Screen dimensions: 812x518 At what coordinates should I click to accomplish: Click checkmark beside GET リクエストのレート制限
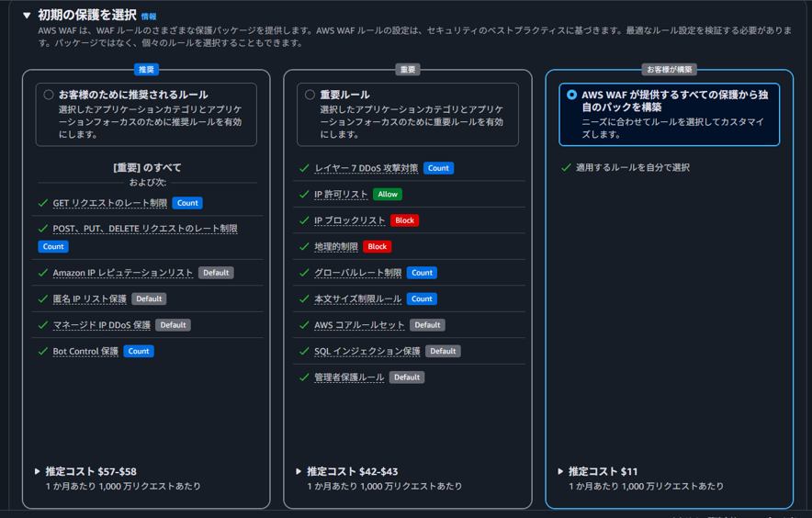tap(43, 203)
